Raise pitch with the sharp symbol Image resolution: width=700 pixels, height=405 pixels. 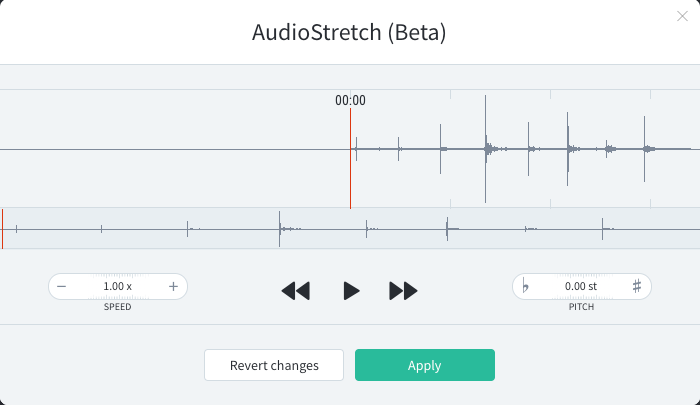click(637, 286)
